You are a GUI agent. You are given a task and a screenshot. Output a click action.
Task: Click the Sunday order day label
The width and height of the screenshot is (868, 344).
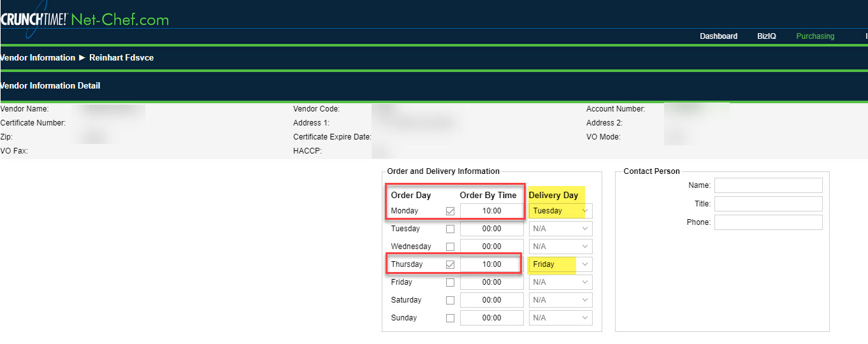pyautogui.click(x=404, y=318)
